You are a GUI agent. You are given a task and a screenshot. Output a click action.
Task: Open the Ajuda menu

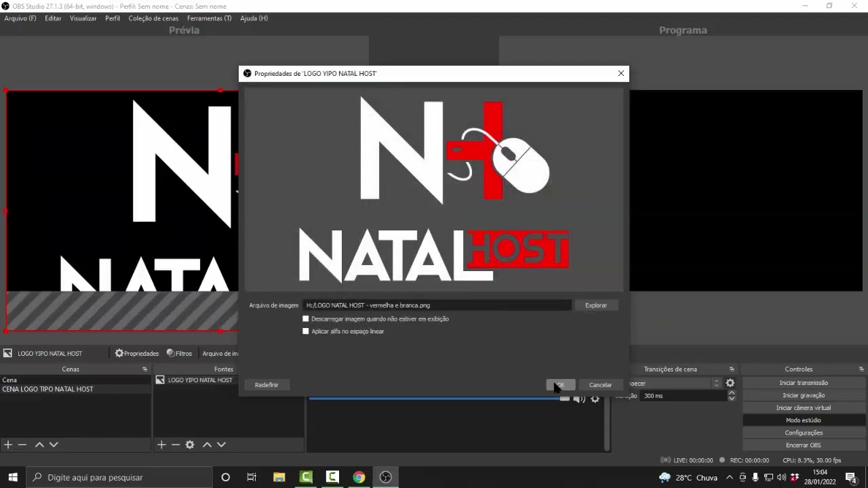click(254, 18)
